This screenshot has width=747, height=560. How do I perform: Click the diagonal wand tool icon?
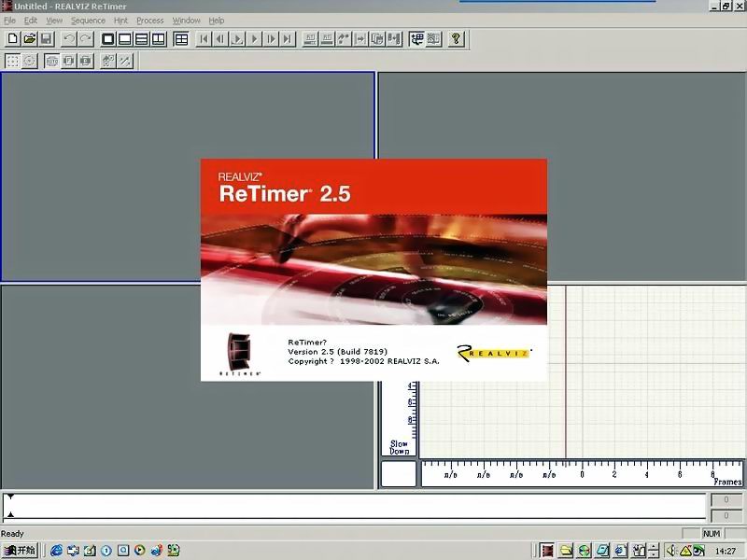(x=125, y=61)
